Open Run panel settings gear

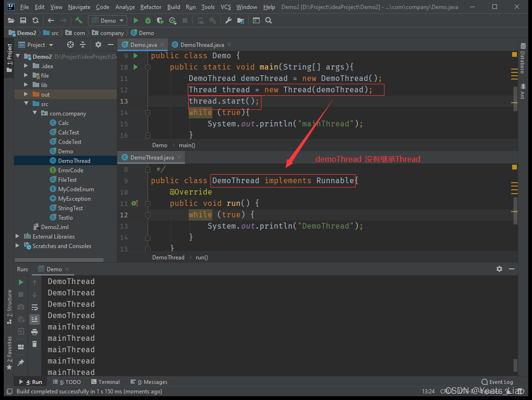tap(499, 269)
